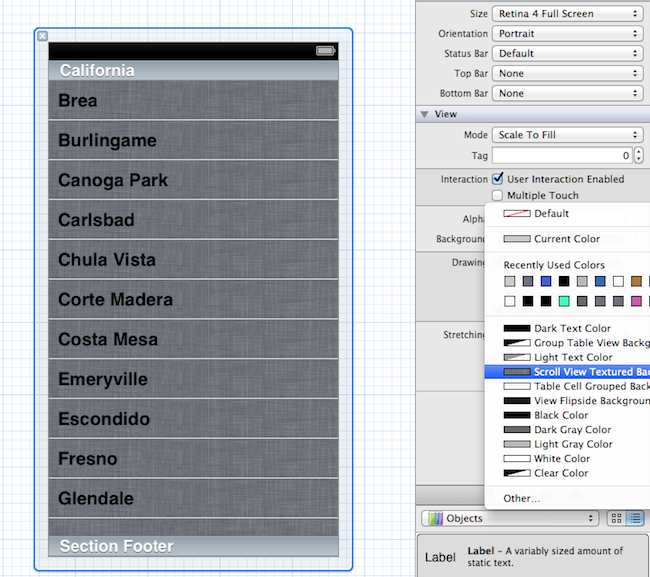Select the Burlingame table row
Screen dimensions: 650x577
(194, 140)
